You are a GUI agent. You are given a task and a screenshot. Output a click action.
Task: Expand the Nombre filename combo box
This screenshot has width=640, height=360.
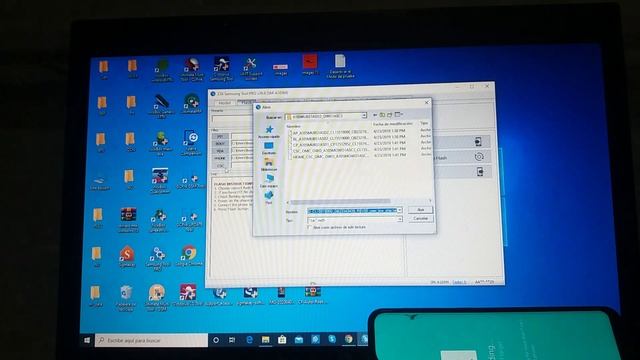point(400,210)
